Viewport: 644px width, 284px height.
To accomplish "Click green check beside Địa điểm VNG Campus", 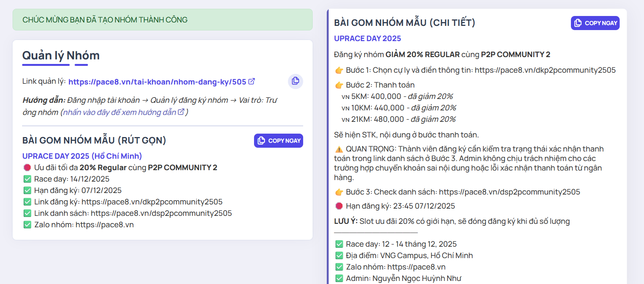I will [x=339, y=256].
